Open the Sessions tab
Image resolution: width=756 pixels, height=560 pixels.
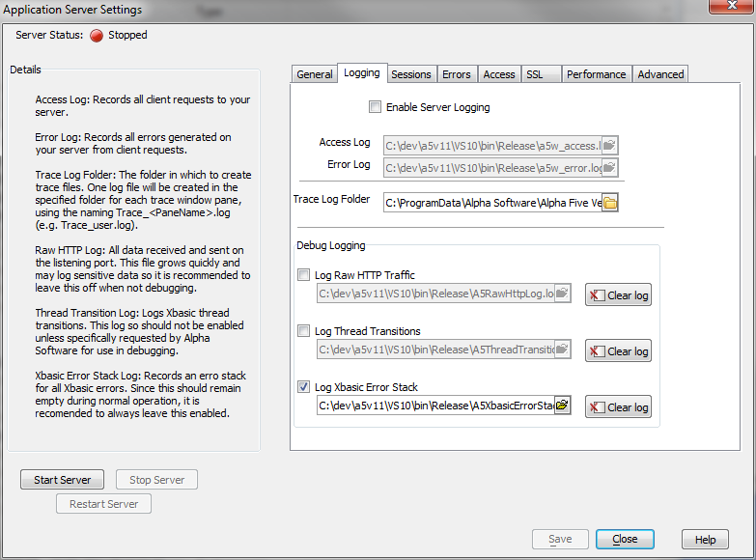click(411, 74)
